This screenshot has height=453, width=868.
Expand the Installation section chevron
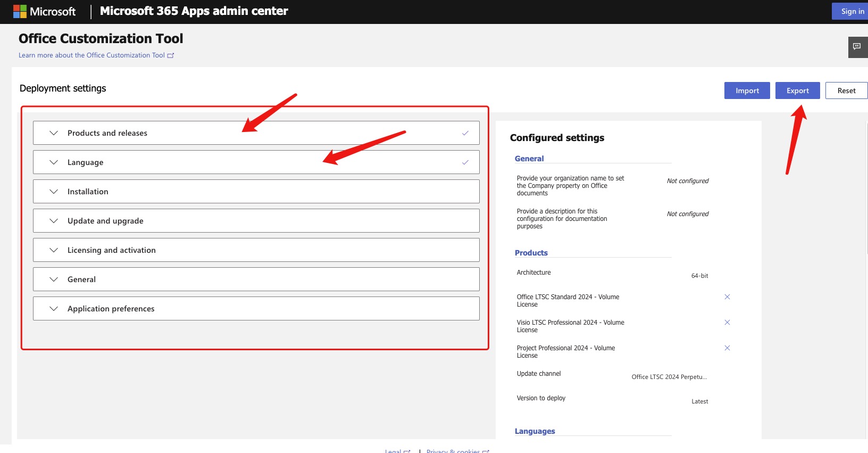coord(54,192)
